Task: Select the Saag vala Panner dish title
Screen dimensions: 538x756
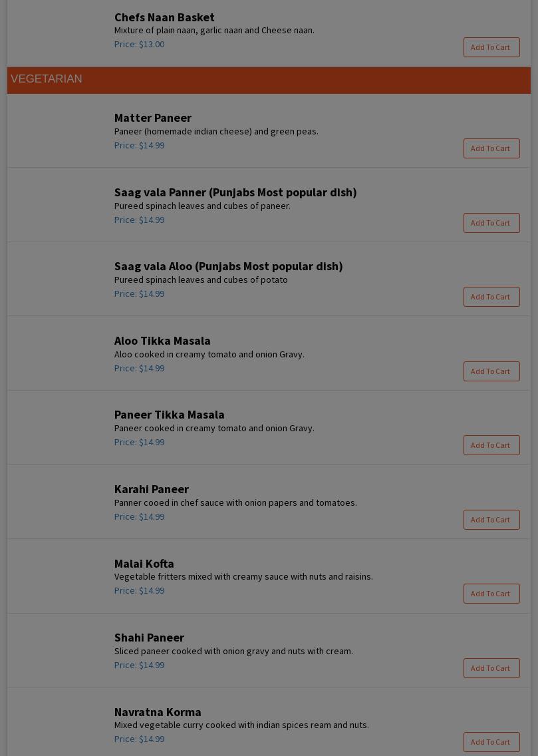Action: (x=235, y=192)
